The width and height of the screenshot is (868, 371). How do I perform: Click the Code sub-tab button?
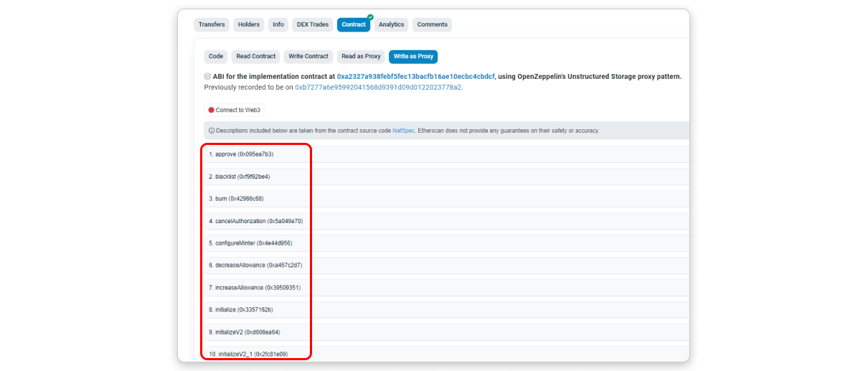tap(216, 57)
